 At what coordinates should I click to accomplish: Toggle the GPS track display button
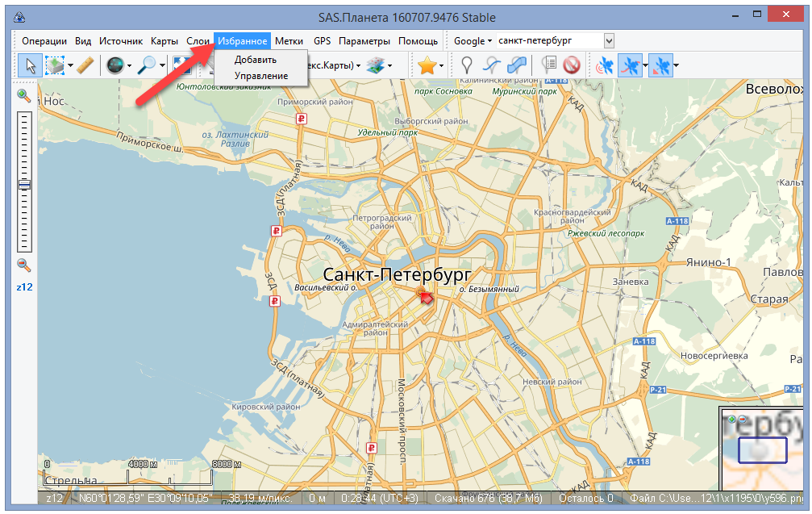point(631,66)
